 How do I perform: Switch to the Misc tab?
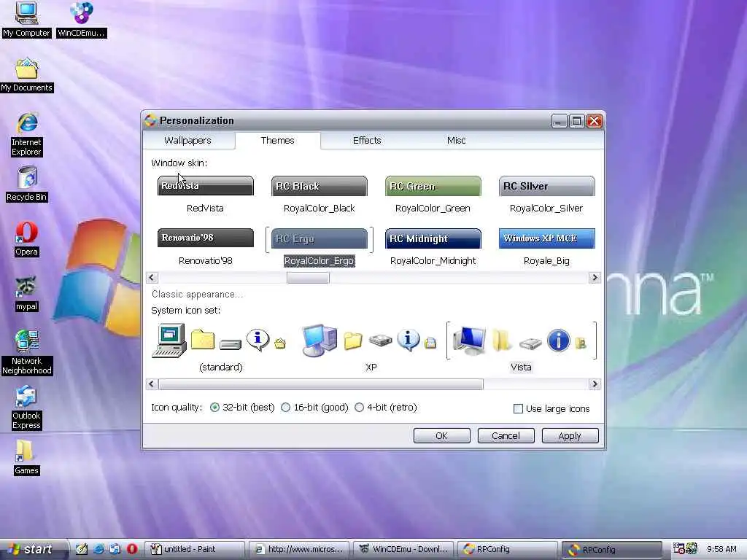[456, 141]
